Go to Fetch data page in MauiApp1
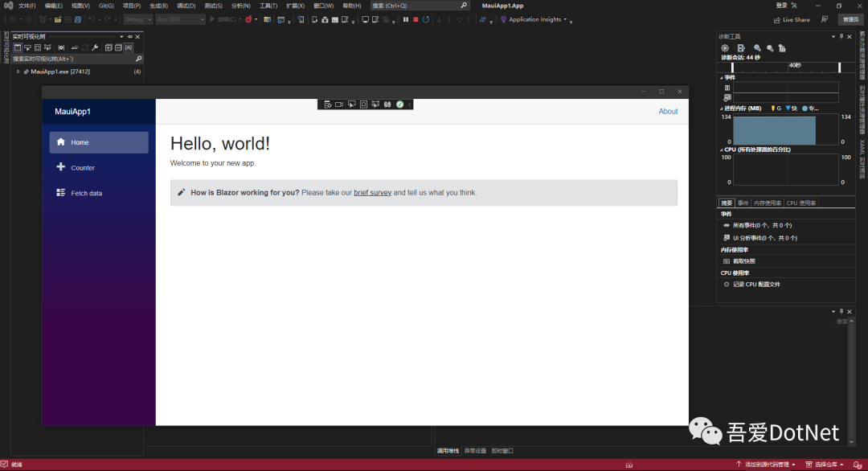This screenshot has width=868, height=471. tap(99, 193)
